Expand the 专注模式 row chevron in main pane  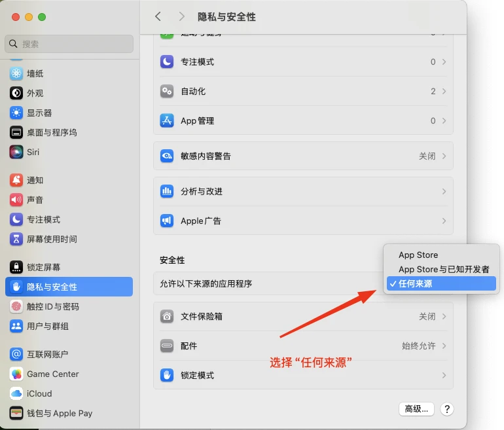(x=444, y=62)
